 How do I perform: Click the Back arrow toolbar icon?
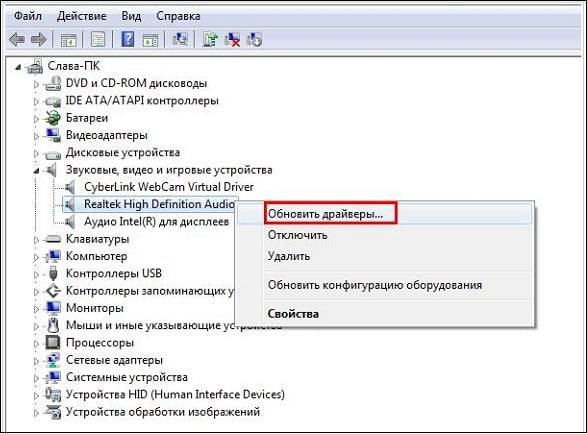click(x=17, y=39)
